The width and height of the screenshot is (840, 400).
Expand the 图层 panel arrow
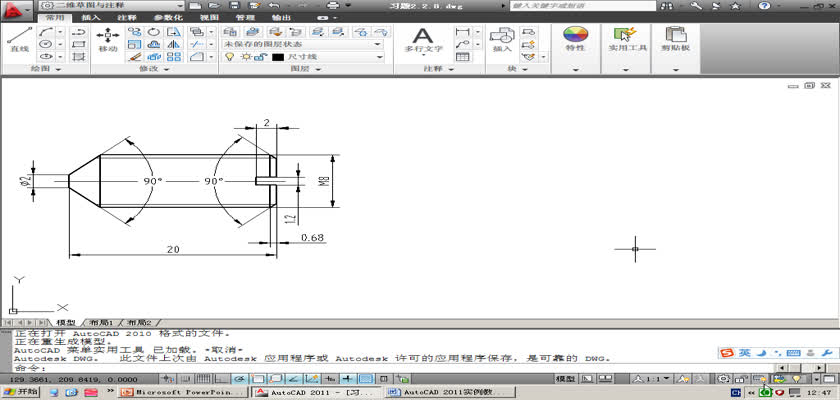coord(319,69)
